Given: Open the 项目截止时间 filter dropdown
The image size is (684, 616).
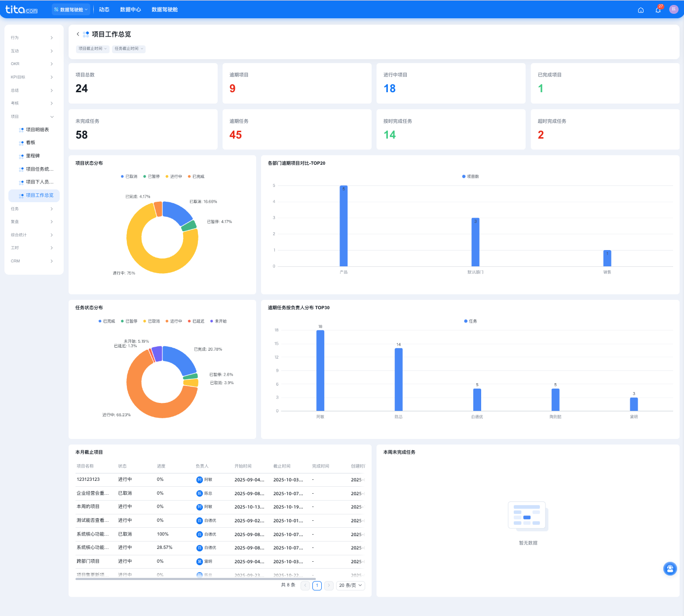Looking at the screenshot, I should pyautogui.click(x=93, y=49).
